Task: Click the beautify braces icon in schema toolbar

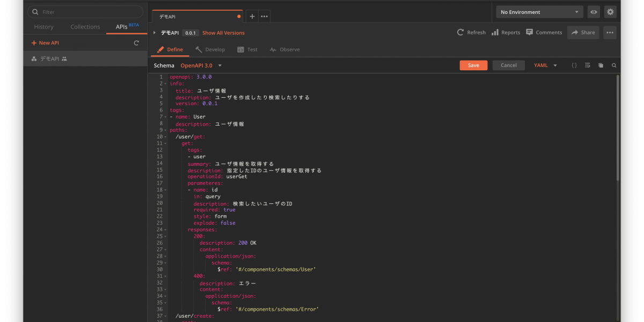Action: 574,65
